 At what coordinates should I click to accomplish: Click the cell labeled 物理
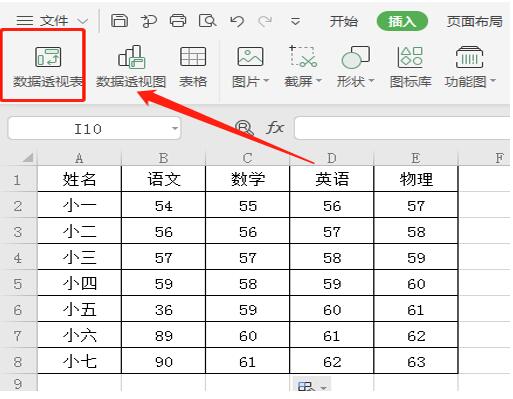tap(416, 179)
